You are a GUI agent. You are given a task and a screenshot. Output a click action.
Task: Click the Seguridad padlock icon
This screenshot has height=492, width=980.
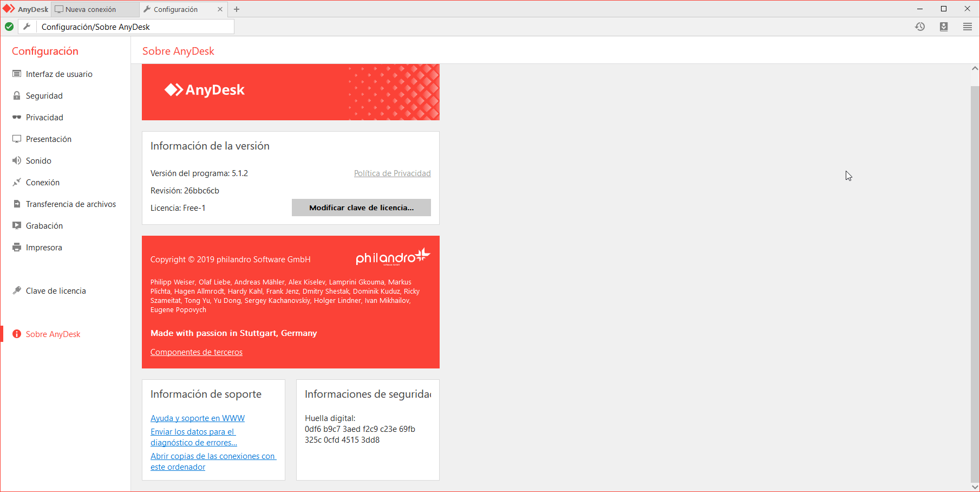[x=17, y=95]
